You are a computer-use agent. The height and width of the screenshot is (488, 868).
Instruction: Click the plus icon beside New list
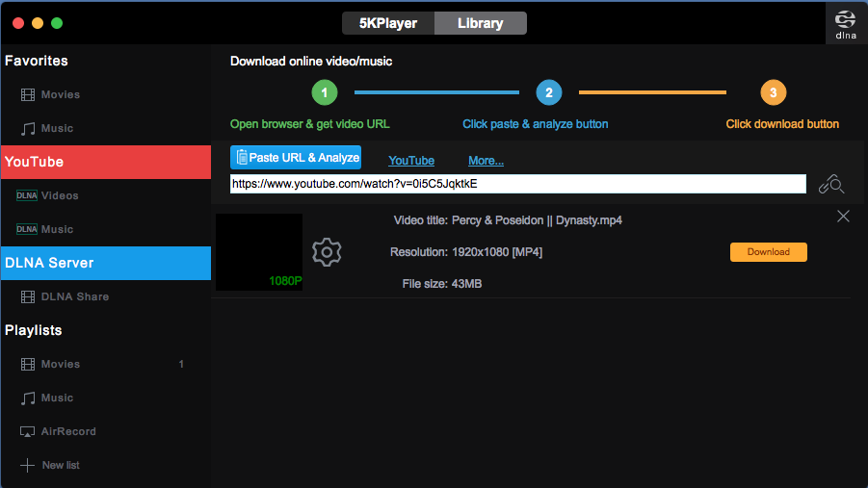tap(27, 465)
